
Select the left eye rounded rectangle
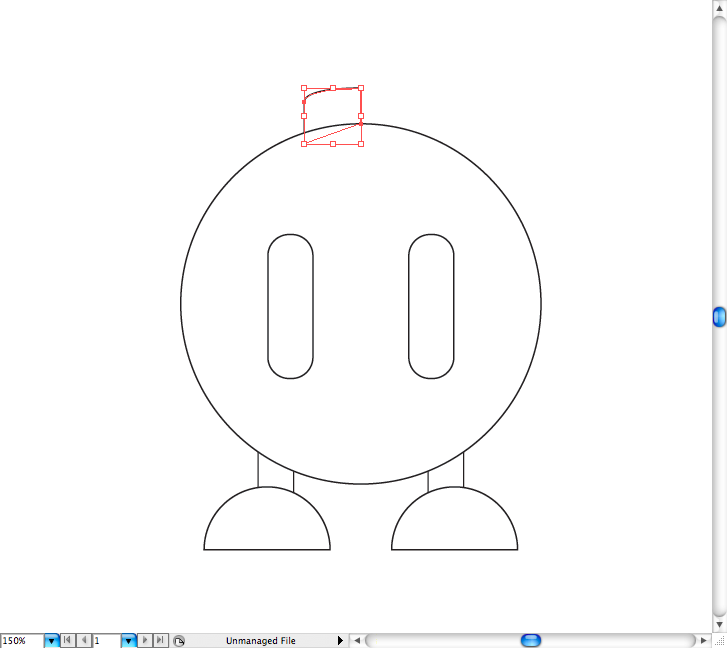[x=268, y=306]
